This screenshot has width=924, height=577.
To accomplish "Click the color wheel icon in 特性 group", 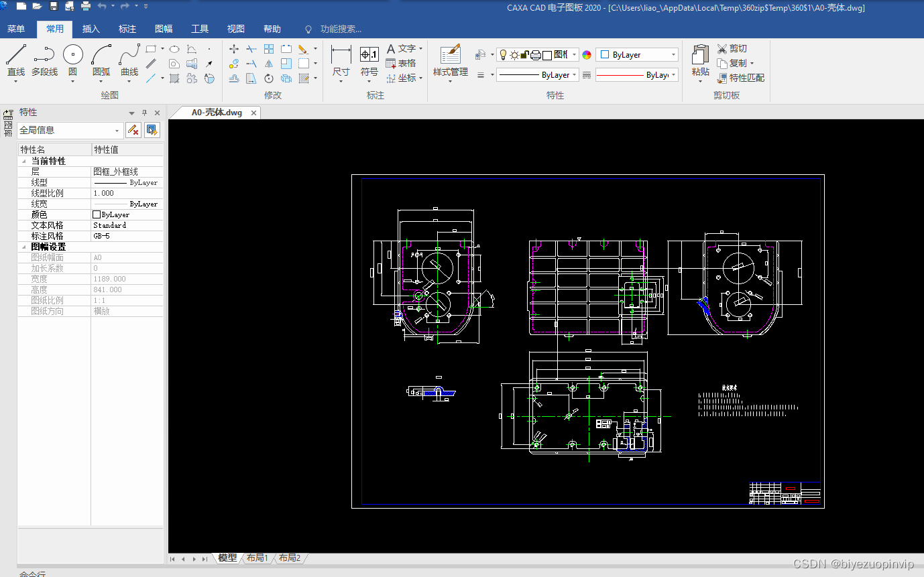I will (x=587, y=55).
